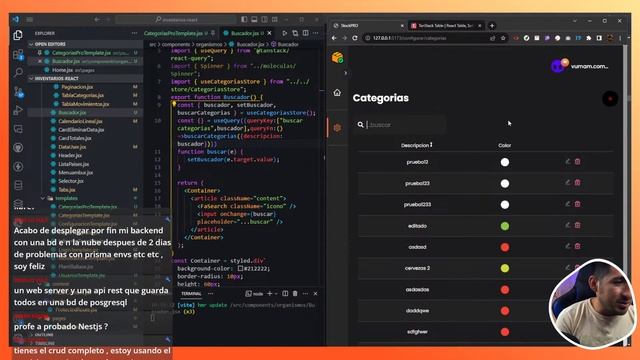Click the white color dot for prueba12
This screenshot has height=360, width=640.
pyautogui.click(x=505, y=162)
